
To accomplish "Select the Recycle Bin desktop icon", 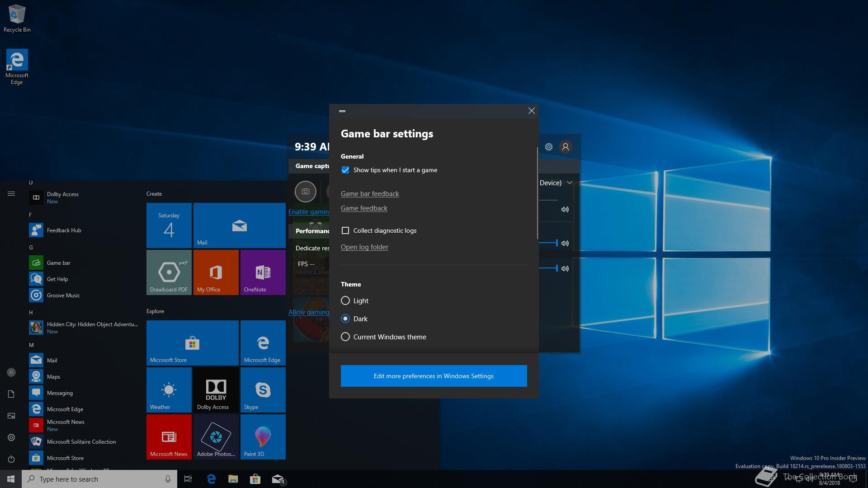I will 17,19.
